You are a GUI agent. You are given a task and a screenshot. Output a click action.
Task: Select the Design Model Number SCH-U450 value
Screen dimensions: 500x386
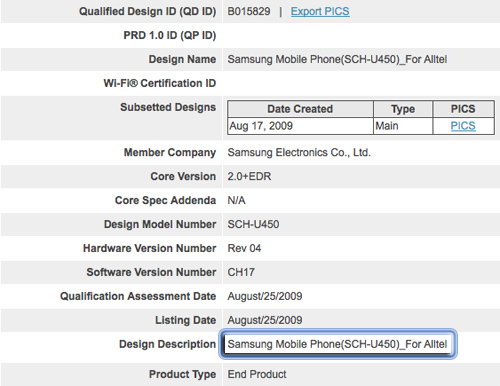tap(253, 224)
